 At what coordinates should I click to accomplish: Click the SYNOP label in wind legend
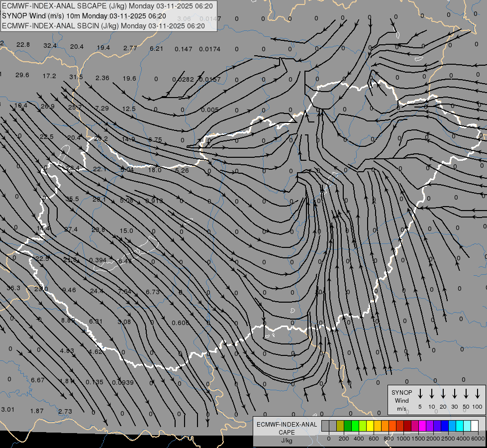[401, 392]
